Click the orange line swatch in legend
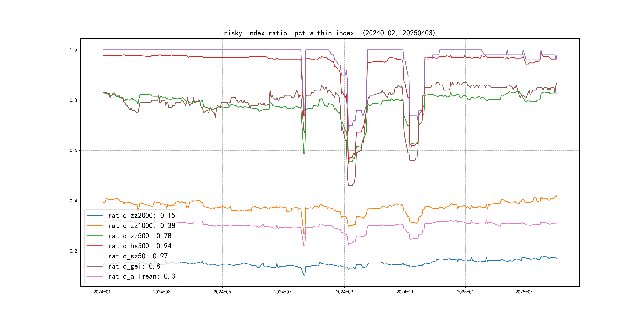This screenshot has height=322, width=644. tap(95, 226)
